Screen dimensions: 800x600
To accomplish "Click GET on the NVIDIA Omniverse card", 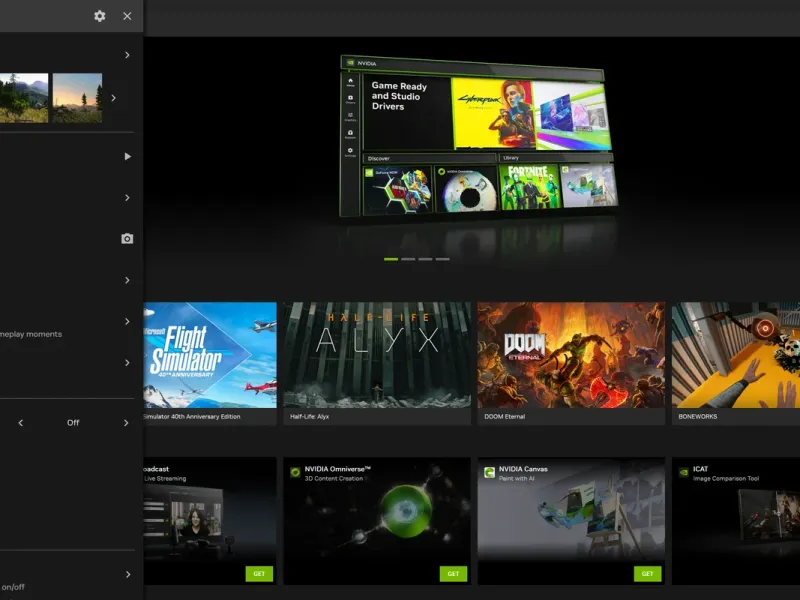I will 453,574.
